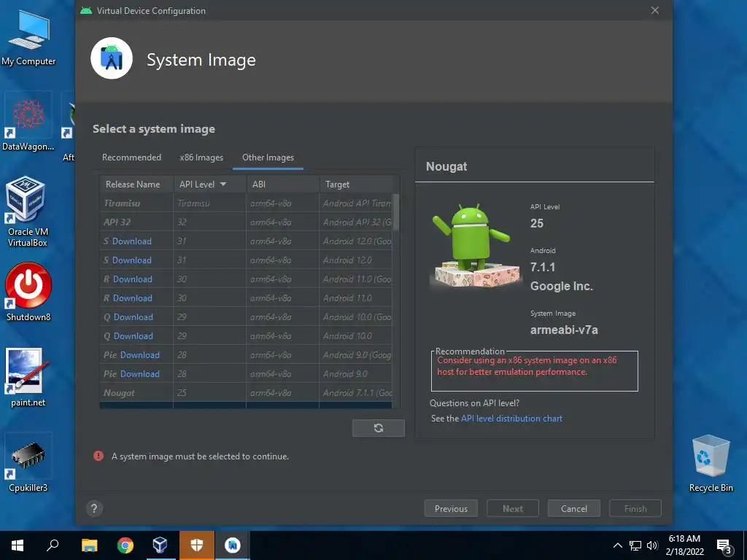Download R image for plain Android 11.0

click(133, 298)
